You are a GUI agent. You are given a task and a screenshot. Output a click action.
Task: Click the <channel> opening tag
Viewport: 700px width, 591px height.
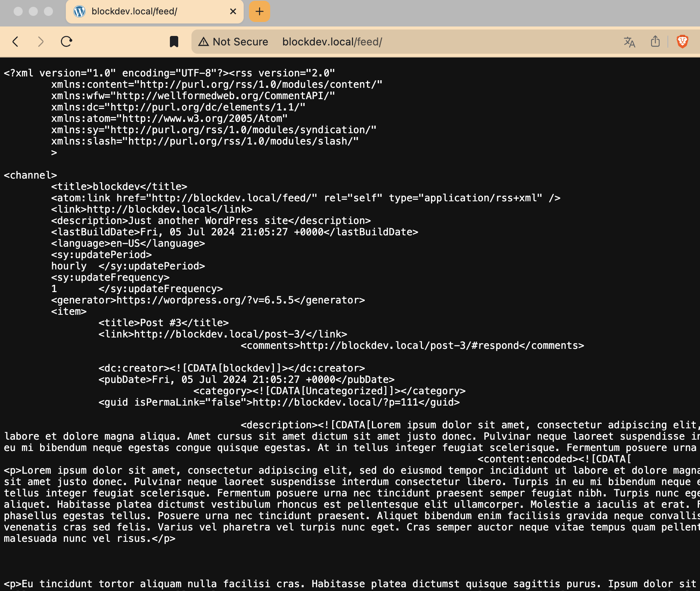point(30,175)
